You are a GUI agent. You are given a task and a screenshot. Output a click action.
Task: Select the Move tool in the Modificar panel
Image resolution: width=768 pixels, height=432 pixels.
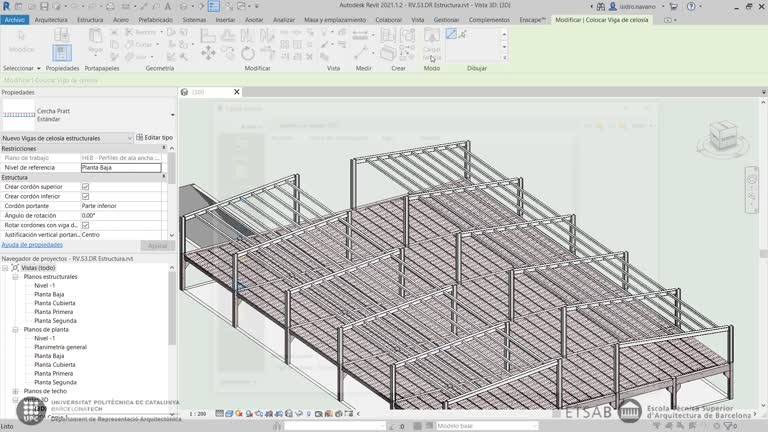tap(208, 53)
